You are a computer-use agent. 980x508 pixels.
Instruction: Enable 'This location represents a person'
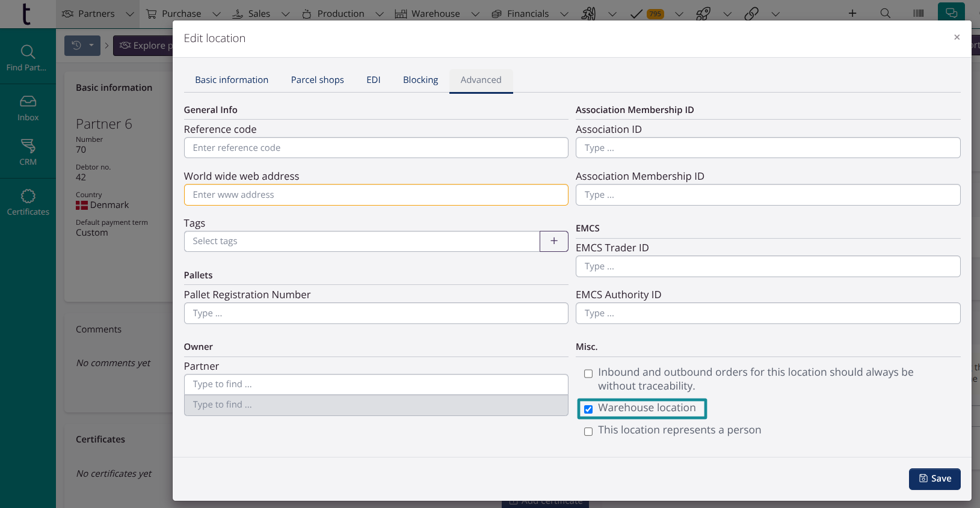pos(588,432)
